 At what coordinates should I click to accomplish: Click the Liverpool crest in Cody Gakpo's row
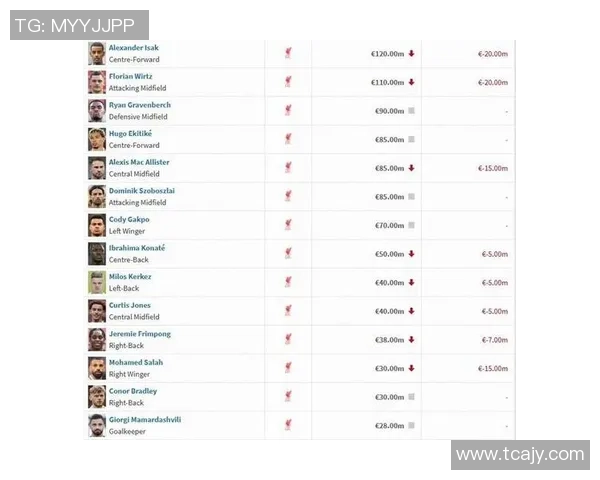pyautogui.click(x=288, y=225)
